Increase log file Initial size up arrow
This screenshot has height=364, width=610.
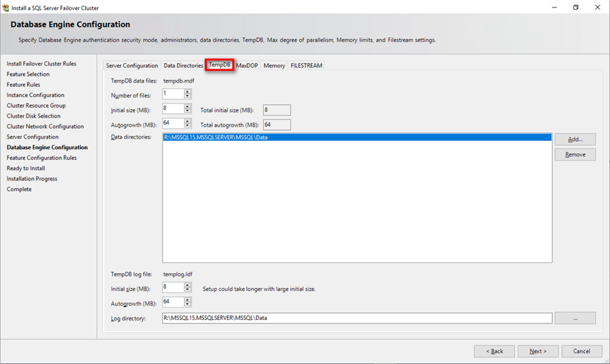point(188,285)
